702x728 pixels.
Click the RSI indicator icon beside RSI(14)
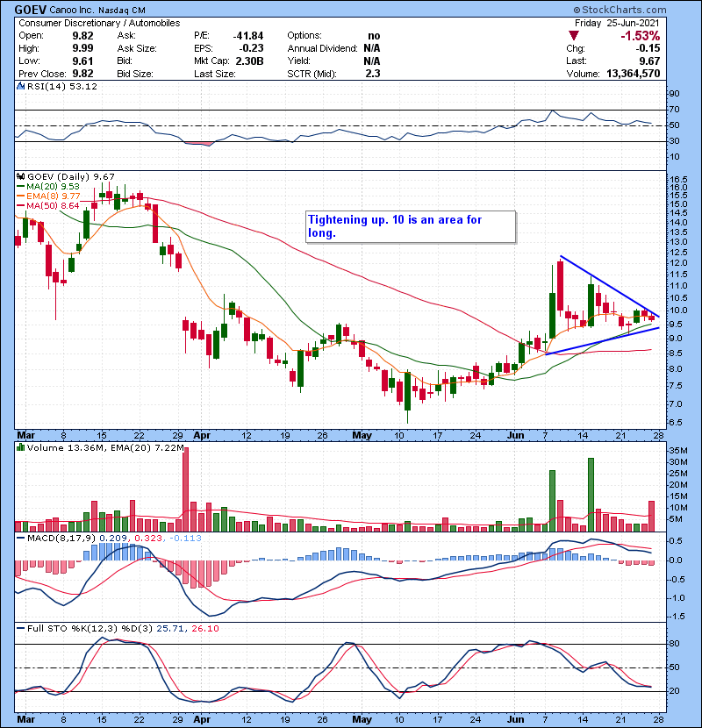coord(20,86)
